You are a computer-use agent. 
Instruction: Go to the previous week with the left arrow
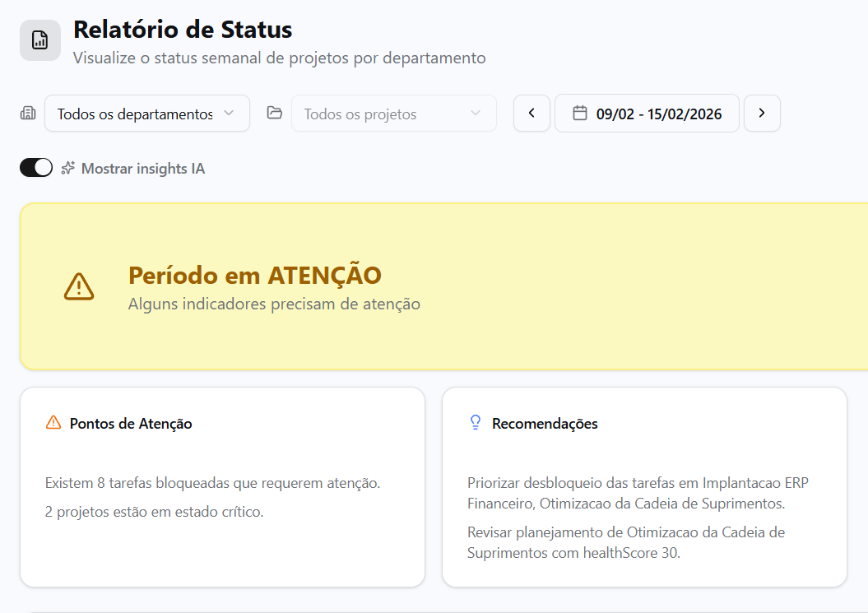(x=531, y=113)
